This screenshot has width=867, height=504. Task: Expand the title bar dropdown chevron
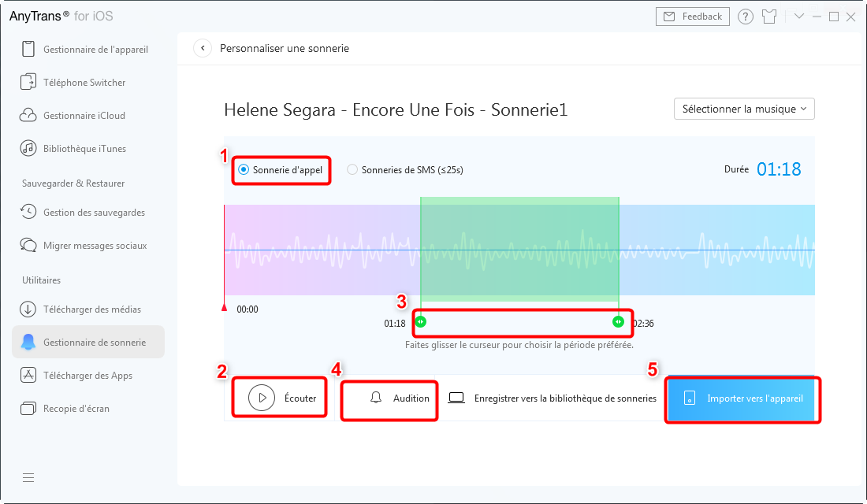tap(799, 16)
